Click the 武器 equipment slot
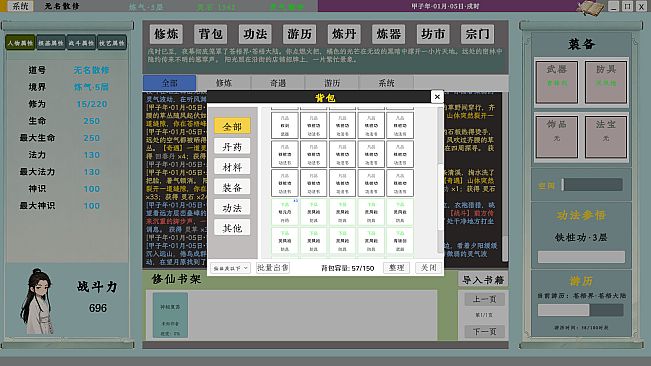The width and height of the screenshot is (651, 366). coord(556,82)
